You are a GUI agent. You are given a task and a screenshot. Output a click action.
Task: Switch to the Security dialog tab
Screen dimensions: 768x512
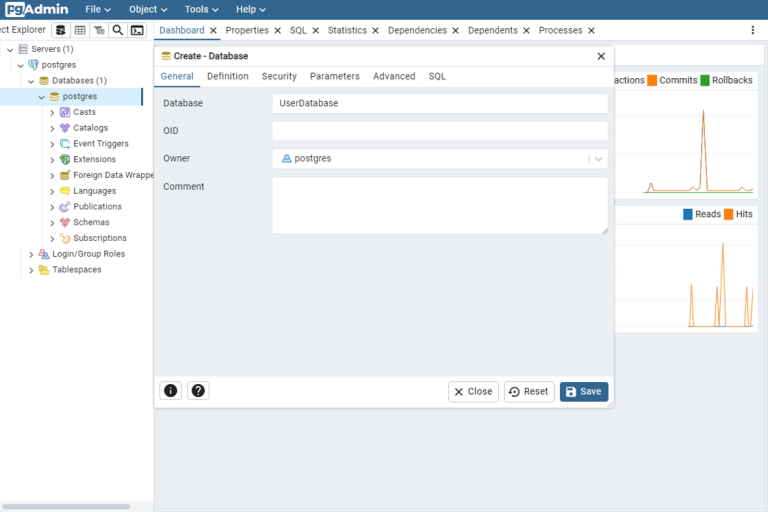279,76
